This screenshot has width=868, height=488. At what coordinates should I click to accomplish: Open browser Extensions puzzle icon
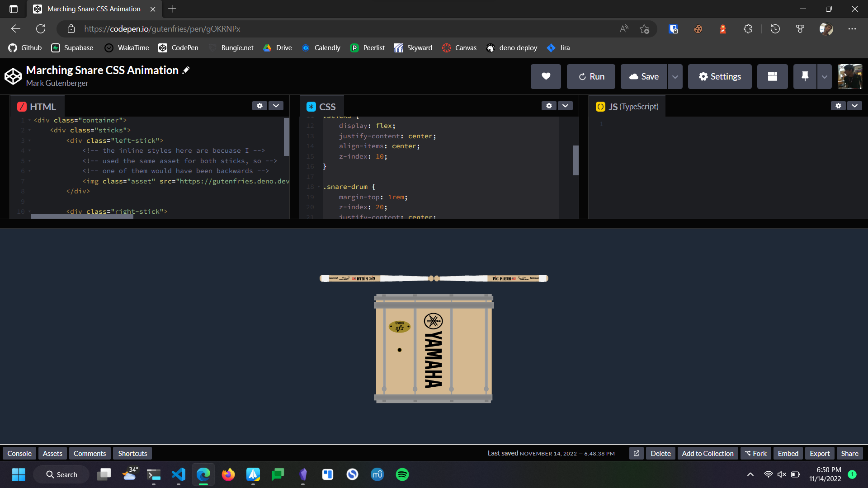(748, 29)
